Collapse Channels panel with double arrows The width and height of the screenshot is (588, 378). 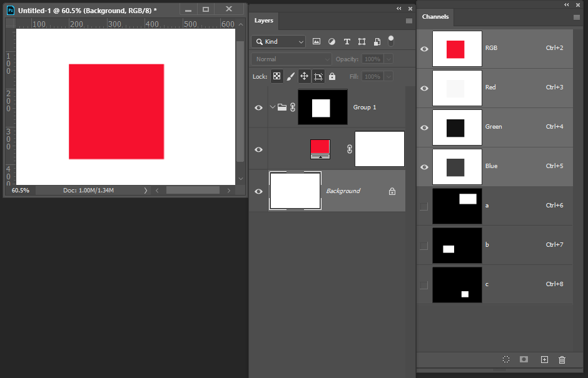click(x=567, y=4)
